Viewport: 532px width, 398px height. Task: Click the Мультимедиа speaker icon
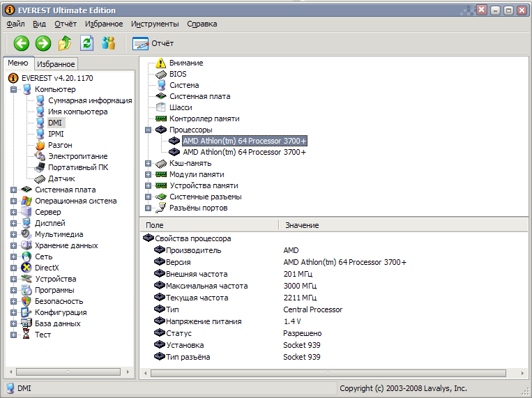(x=26, y=234)
